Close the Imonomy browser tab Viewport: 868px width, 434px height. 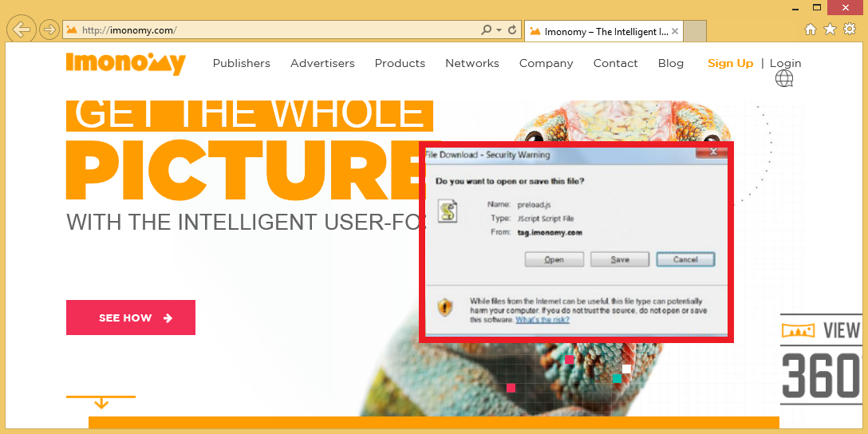tap(675, 32)
